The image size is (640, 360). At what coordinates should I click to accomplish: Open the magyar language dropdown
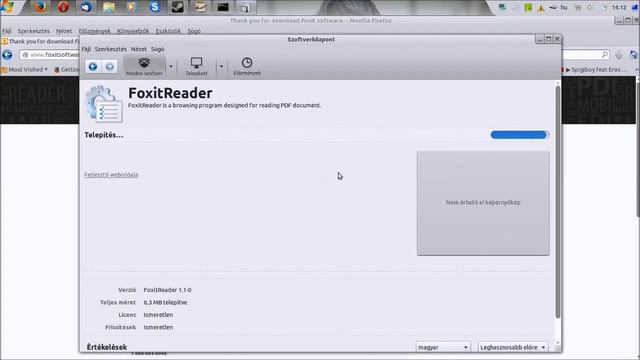coord(443,347)
